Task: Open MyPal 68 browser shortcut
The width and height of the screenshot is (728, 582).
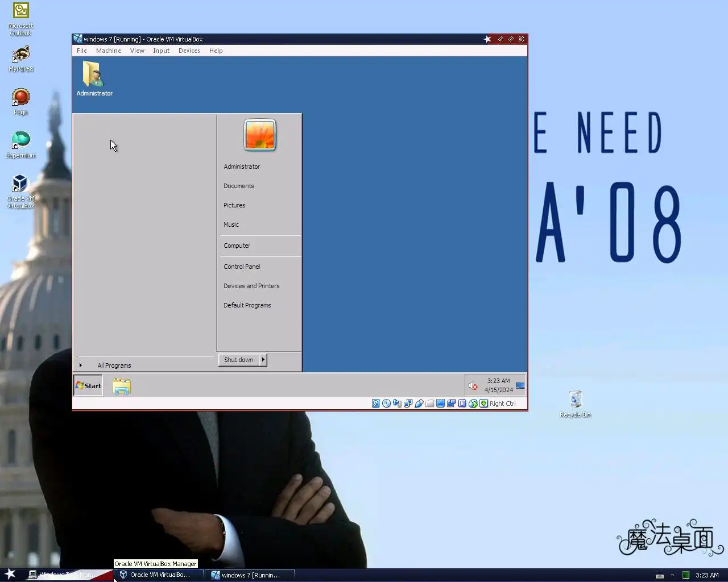Action: pyautogui.click(x=20, y=59)
